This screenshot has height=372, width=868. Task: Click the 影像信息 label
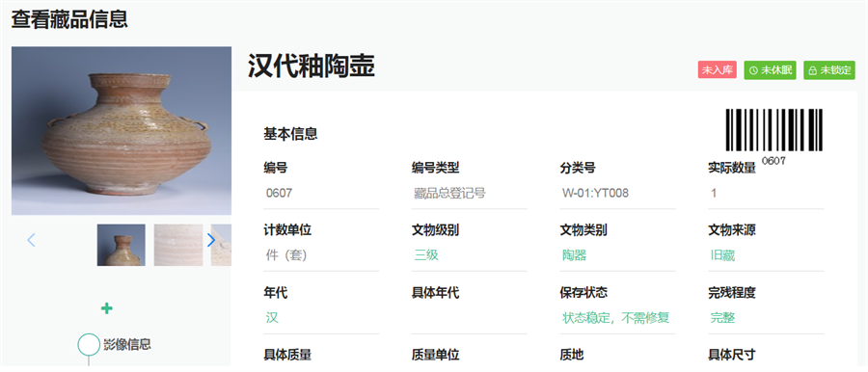[x=126, y=344]
